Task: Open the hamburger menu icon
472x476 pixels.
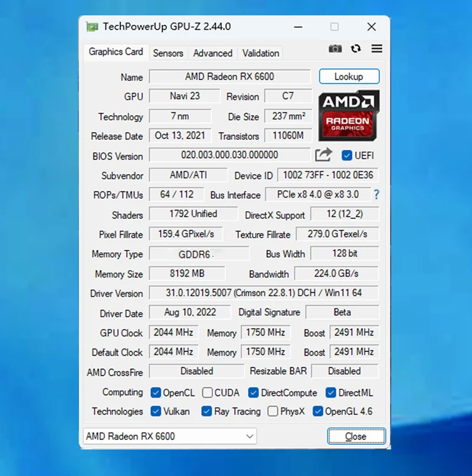Action: [x=376, y=48]
